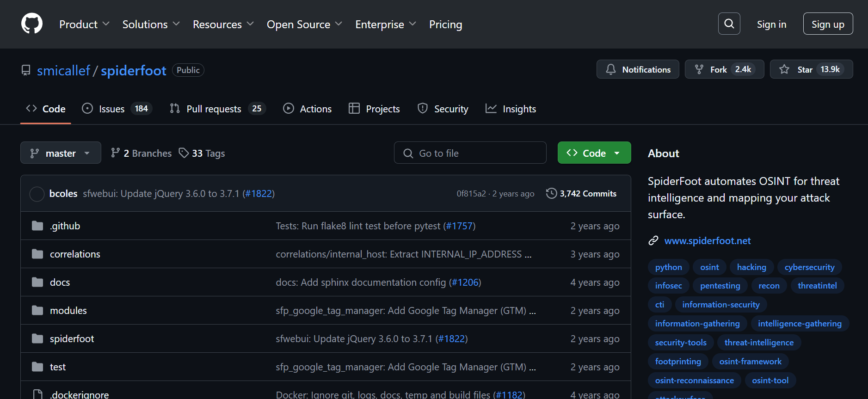The image size is (868, 399).
Task: Open the green Code dropdown button
Action: point(594,153)
